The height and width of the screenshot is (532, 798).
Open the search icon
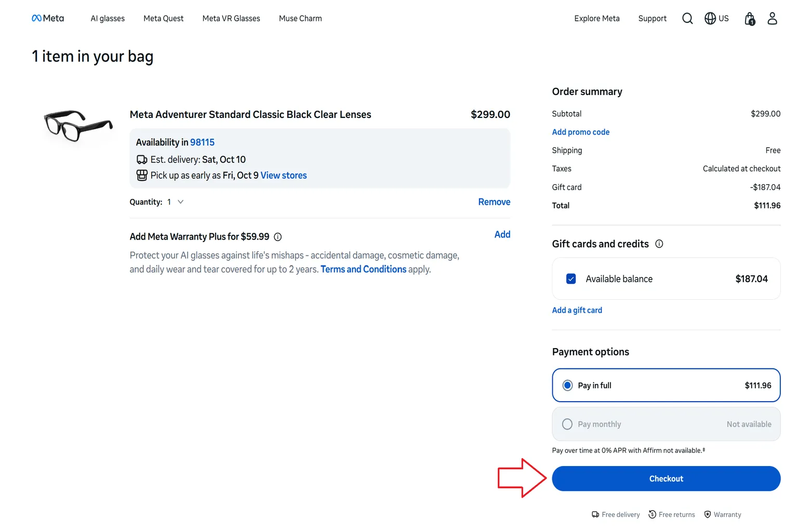click(687, 19)
